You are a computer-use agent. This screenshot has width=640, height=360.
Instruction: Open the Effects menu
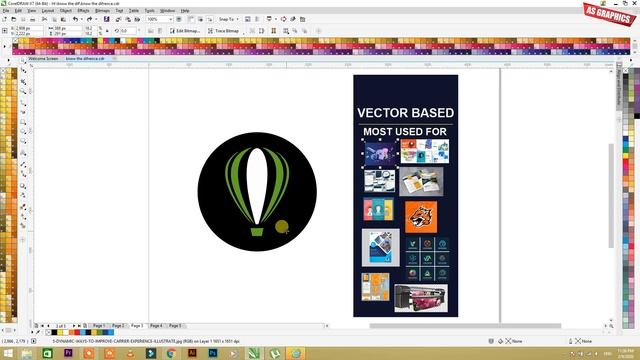83,11
